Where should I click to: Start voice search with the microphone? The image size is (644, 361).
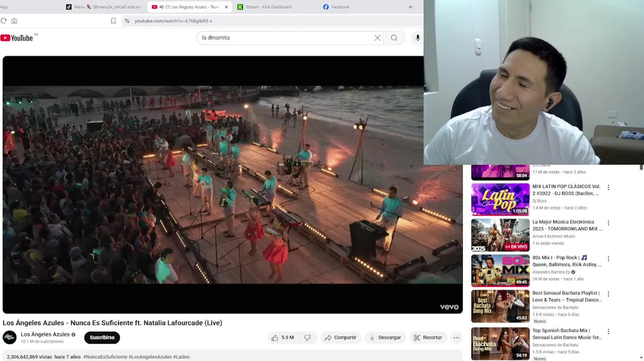418,38
